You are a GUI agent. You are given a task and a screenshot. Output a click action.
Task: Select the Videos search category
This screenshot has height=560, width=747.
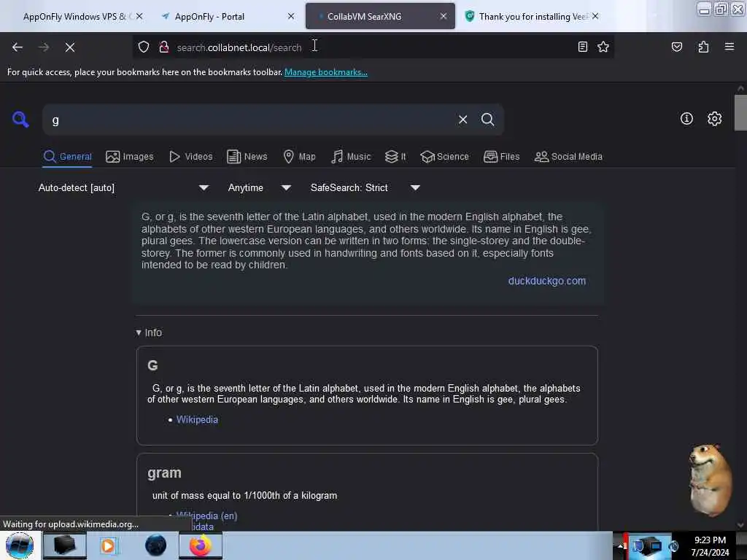tap(191, 157)
